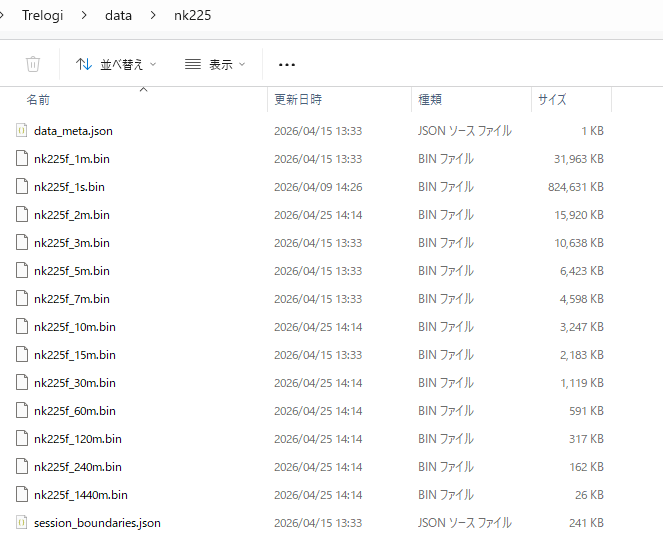Click the 2,183 KB size value

click(582, 355)
